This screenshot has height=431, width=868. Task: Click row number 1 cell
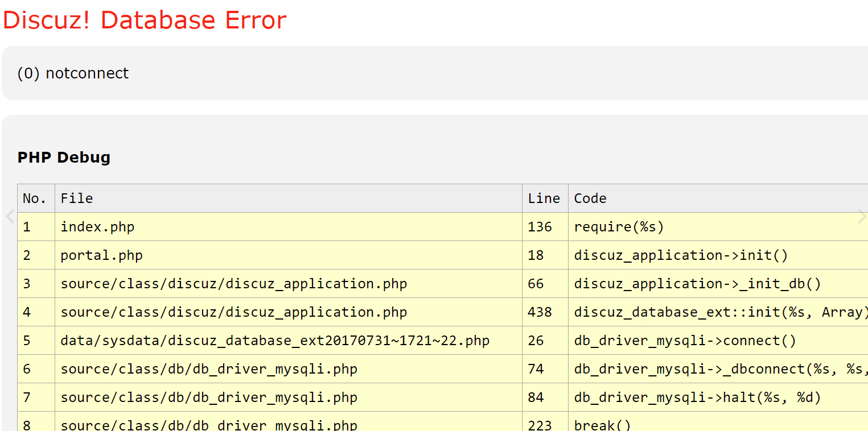pyautogui.click(x=36, y=227)
